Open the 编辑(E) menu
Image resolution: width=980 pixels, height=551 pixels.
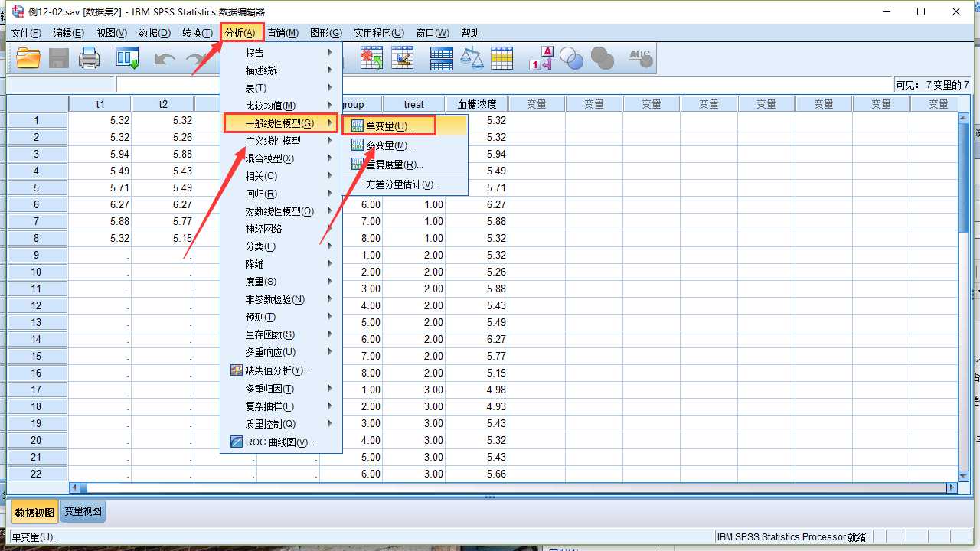tap(69, 33)
